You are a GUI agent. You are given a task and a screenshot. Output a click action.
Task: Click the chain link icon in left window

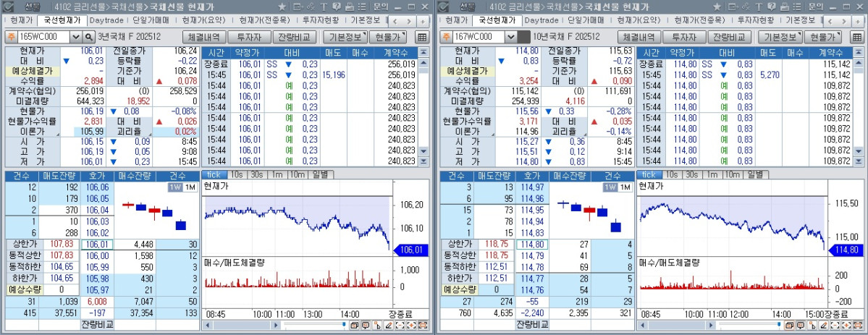tap(311, 7)
